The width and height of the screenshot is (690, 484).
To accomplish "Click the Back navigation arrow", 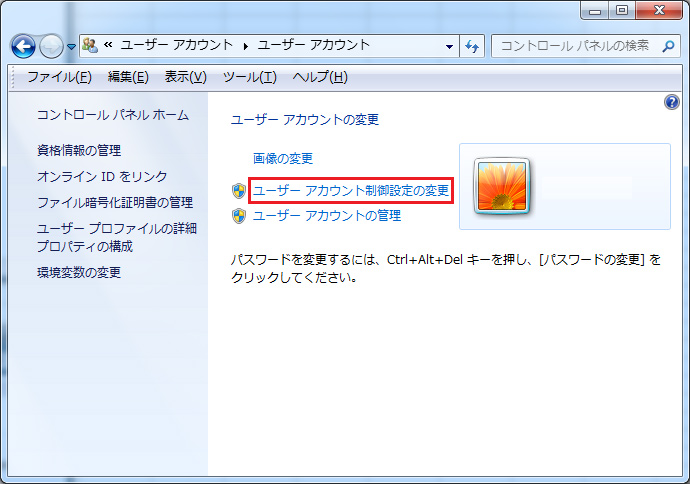I will (23, 46).
